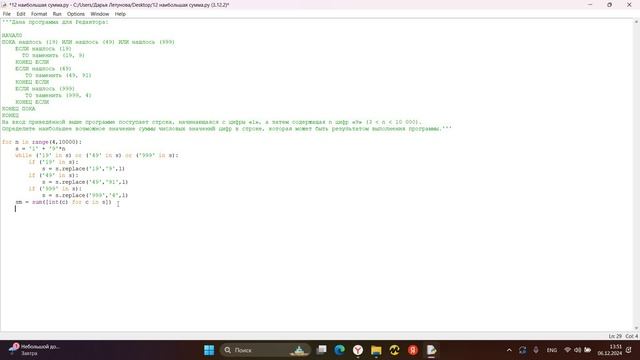Click the 'Col: 4' status bar indicator
This screenshot has width=640, height=360.
[631, 336]
